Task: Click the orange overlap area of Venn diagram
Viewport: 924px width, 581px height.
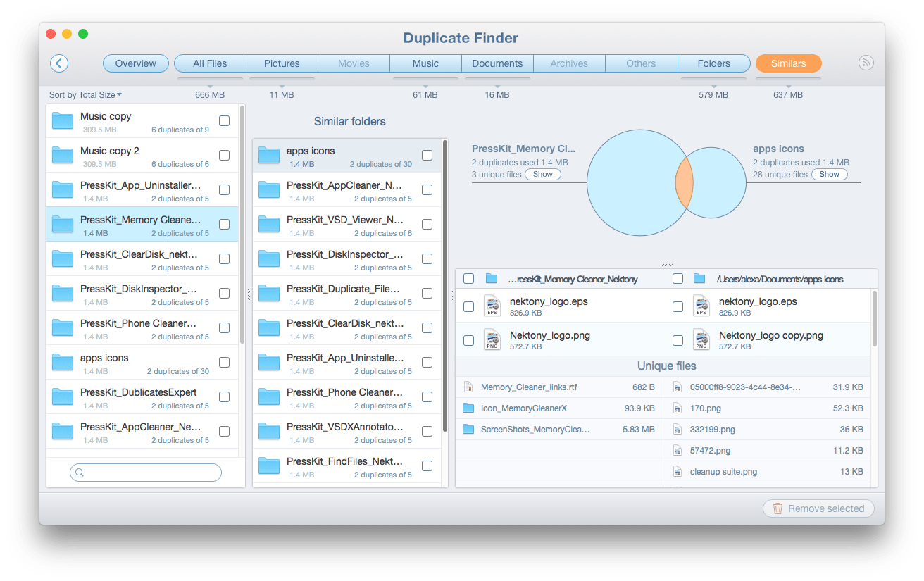Action: (x=685, y=182)
